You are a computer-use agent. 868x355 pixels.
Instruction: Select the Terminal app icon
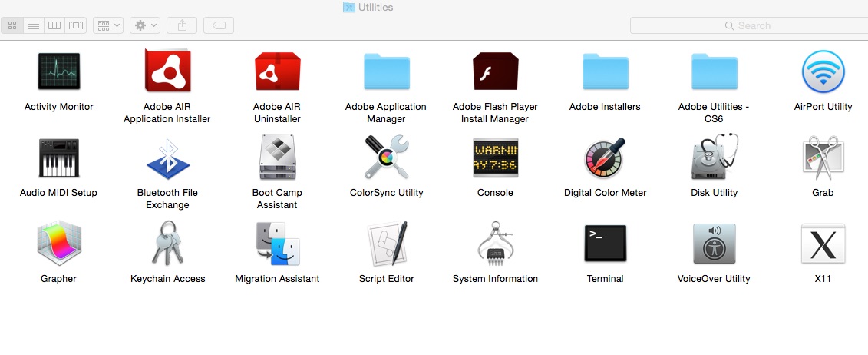605,243
